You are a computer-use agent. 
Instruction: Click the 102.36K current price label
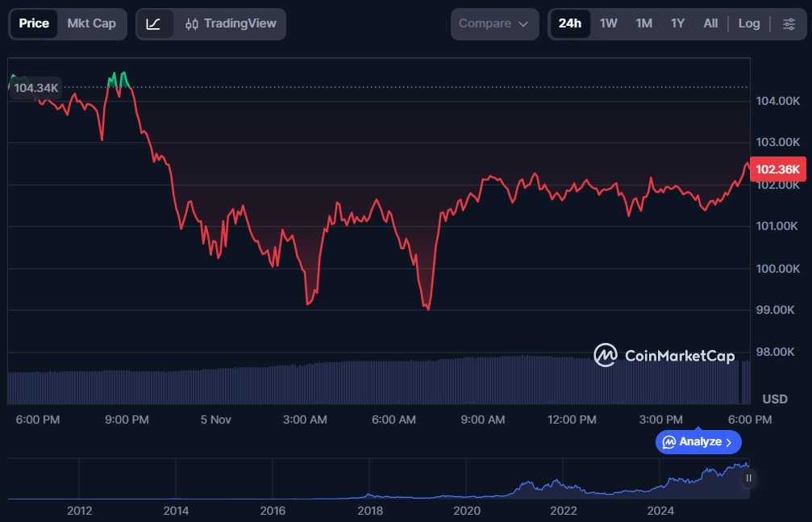tap(778, 169)
